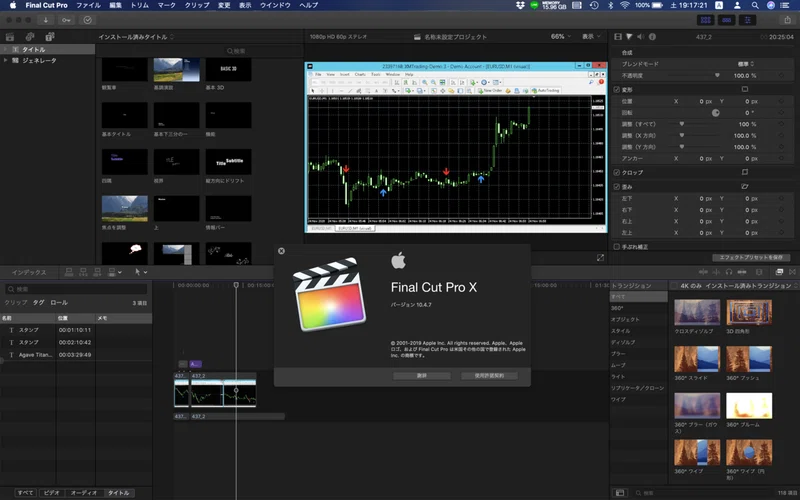Click the share export icon
800x500 pixels.
(787, 20)
